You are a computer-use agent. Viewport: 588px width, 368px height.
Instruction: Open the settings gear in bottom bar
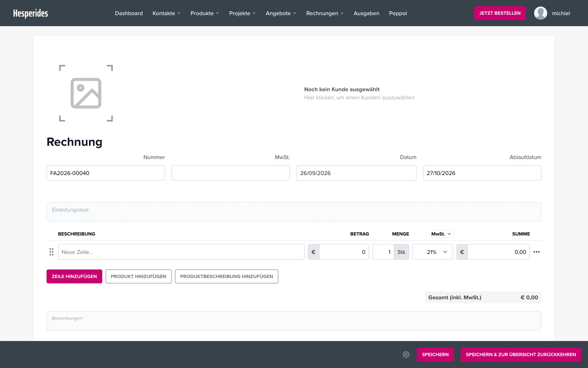(x=406, y=354)
